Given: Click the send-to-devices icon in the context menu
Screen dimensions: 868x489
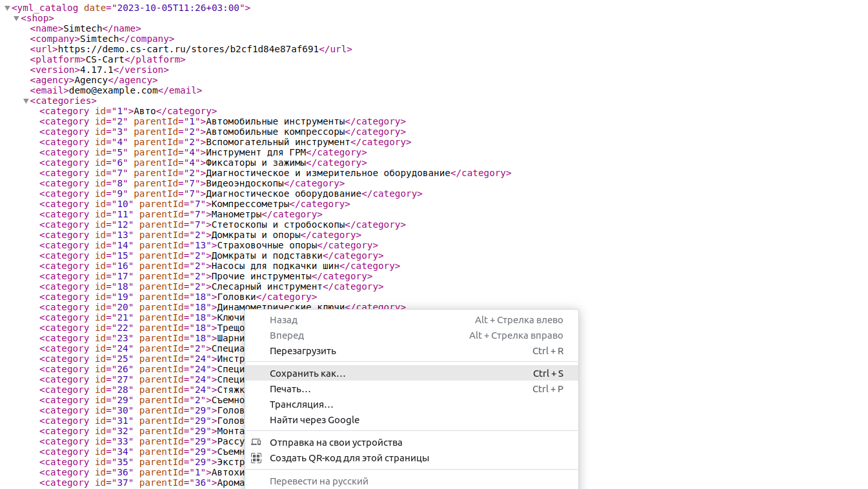Looking at the screenshot, I should (x=256, y=443).
